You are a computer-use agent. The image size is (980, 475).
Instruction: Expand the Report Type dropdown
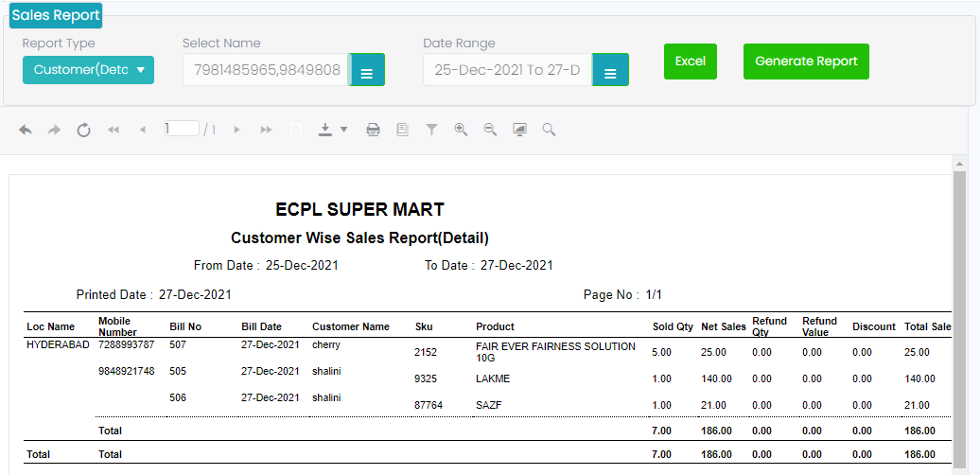click(88, 70)
